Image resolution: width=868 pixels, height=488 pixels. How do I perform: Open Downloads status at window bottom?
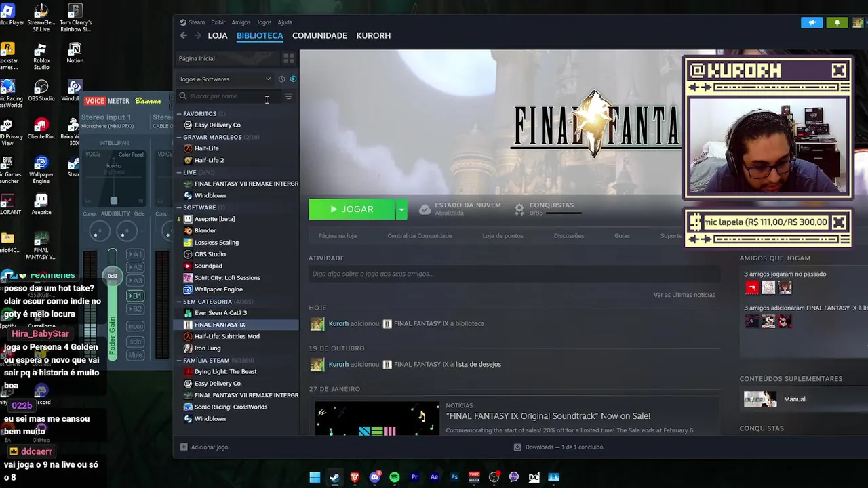tap(558, 447)
